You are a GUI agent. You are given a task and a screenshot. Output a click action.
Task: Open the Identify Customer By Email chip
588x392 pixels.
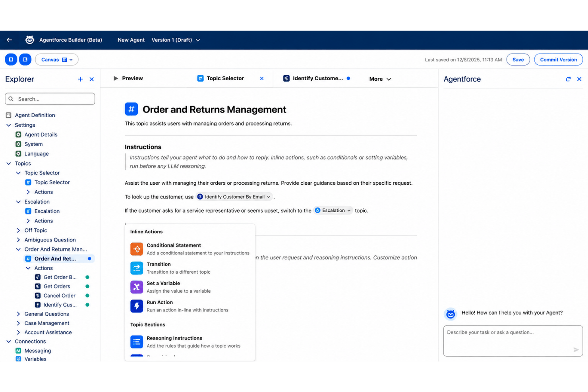[234, 197]
